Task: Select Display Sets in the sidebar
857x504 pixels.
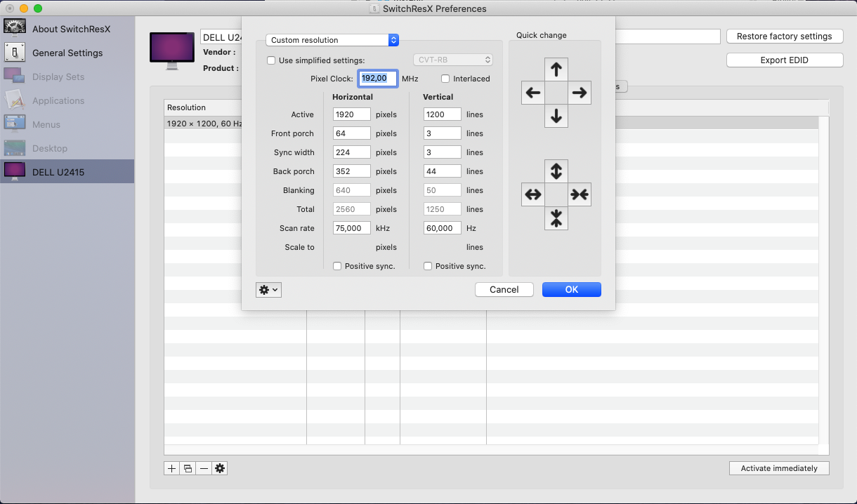Action: tap(58, 77)
